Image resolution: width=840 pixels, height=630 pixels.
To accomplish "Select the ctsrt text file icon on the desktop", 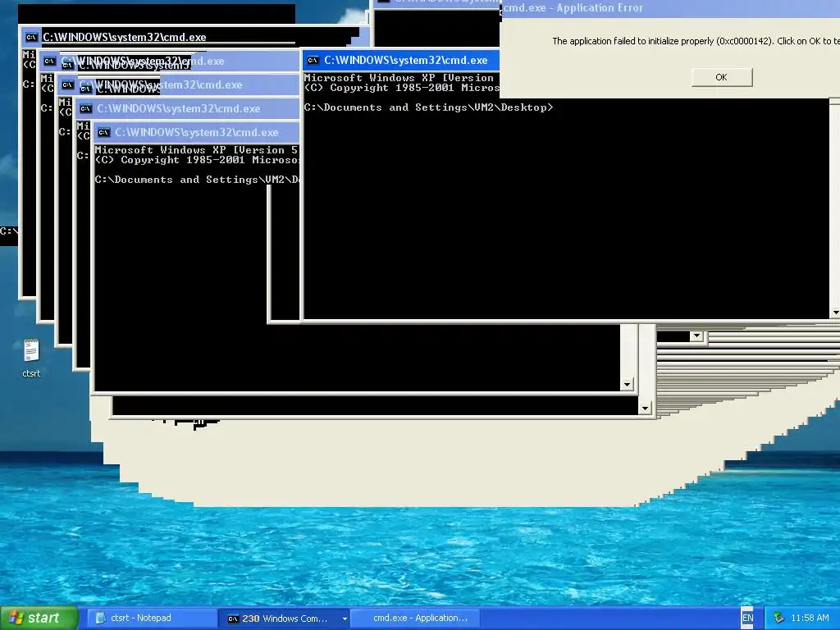I will [31, 358].
